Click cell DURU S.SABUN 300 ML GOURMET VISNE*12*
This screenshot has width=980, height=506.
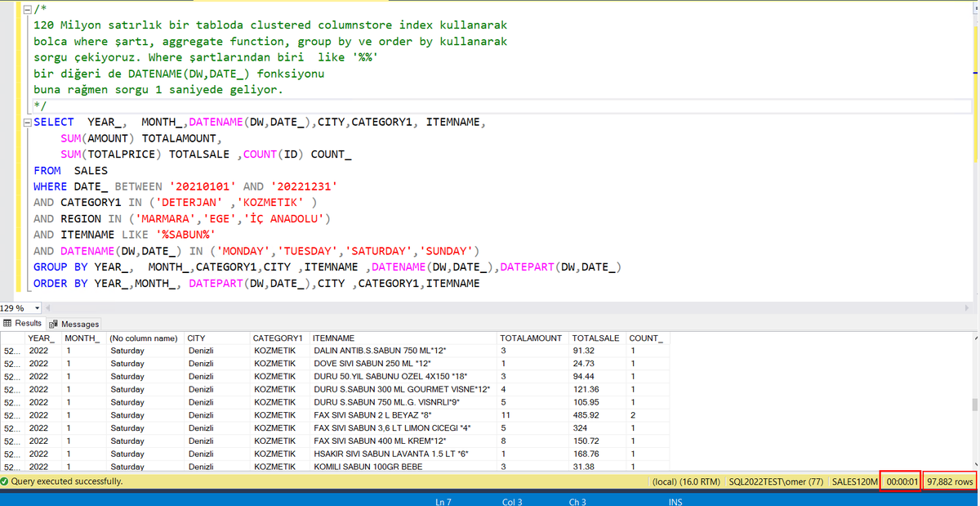point(402,389)
